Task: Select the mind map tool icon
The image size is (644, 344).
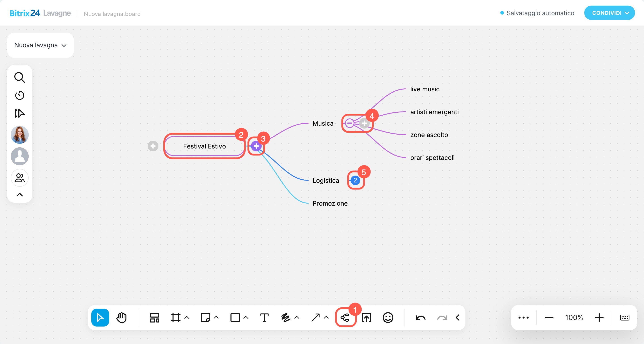Action: (x=345, y=318)
